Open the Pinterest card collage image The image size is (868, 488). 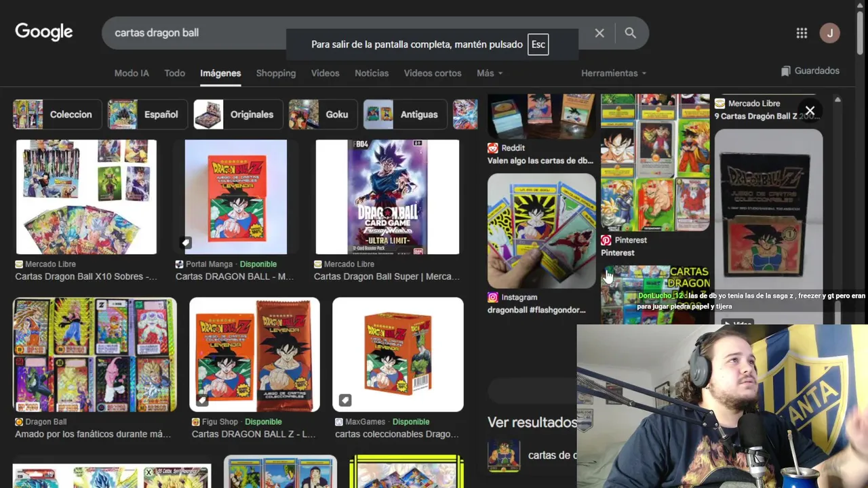pyautogui.click(x=655, y=163)
